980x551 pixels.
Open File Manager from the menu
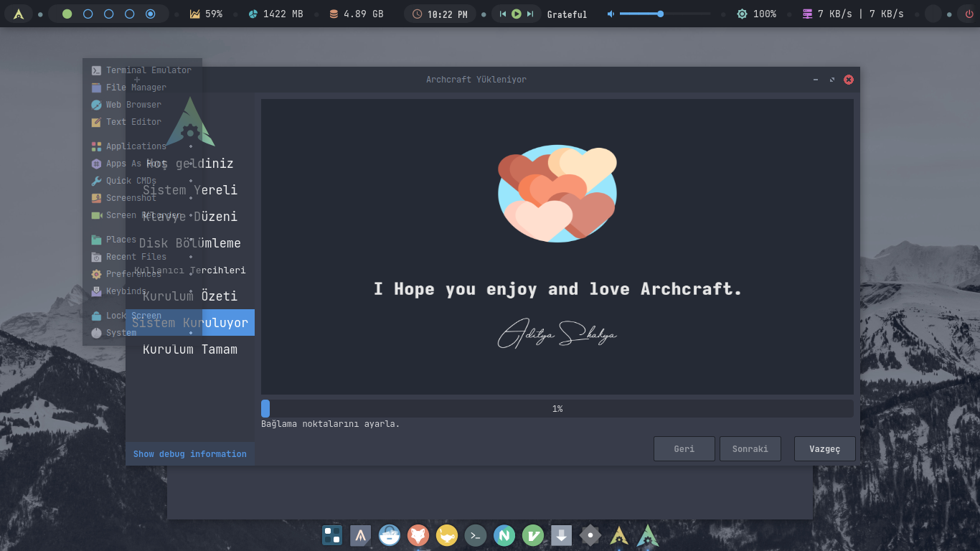pos(142,88)
